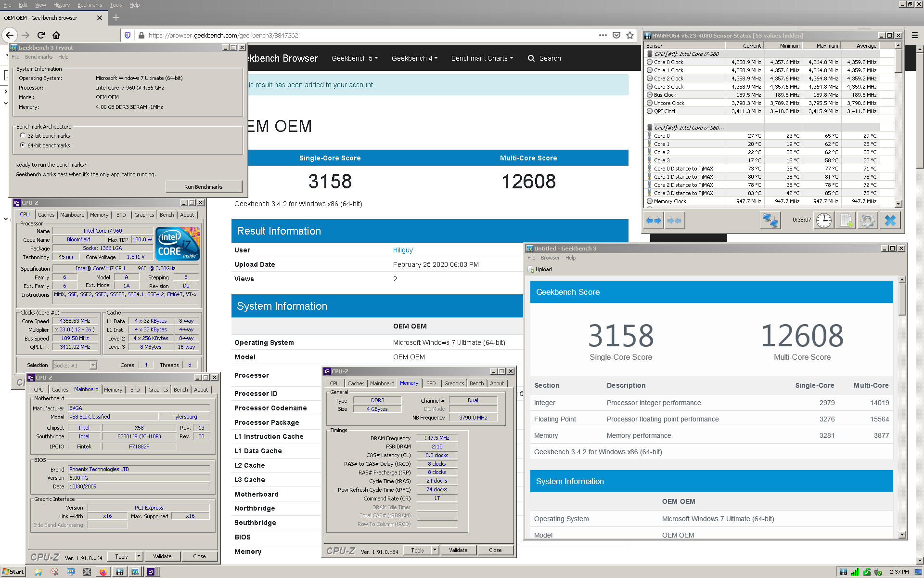The width and height of the screenshot is (924, 578).
Task: Open the Benchmark Charts dropdown menu
Action: 482,58
